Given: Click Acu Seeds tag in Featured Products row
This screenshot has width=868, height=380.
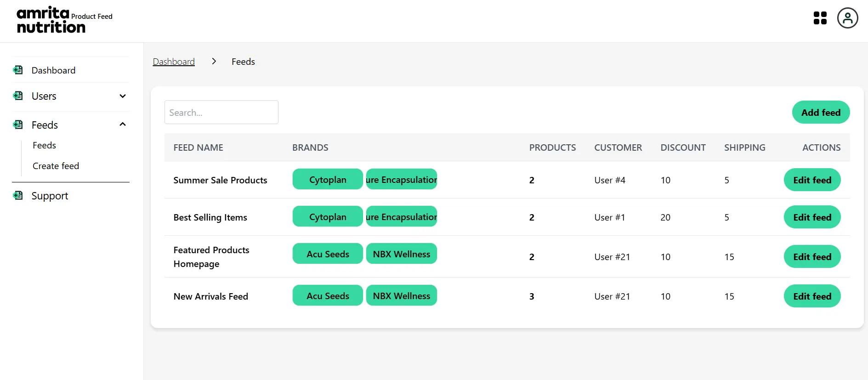Looking at the screenshot, I should 328,254.
